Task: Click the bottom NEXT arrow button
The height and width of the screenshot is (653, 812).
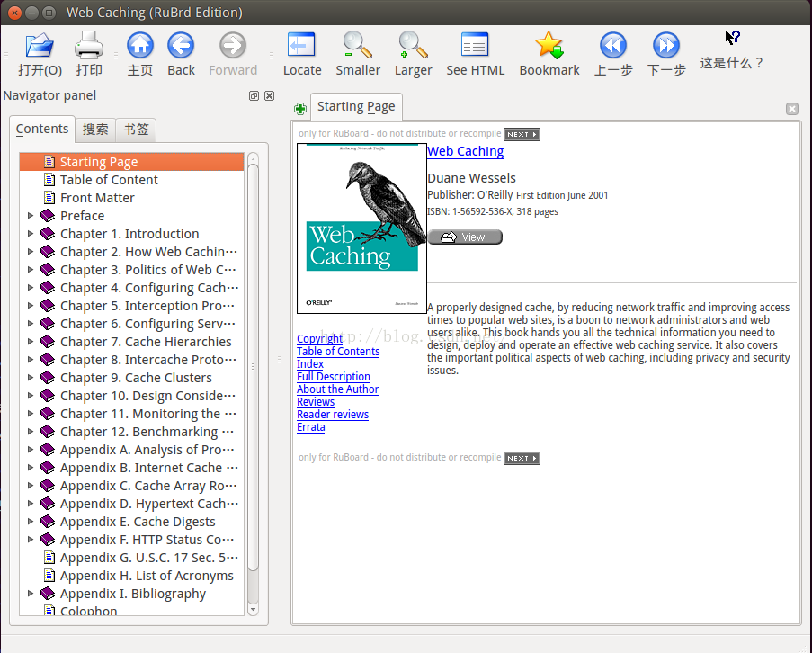Action: (x=522, y=458)
